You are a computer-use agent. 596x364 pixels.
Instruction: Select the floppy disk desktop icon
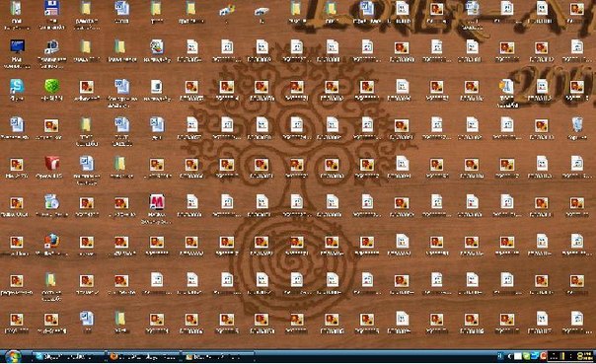coord(51,8)
